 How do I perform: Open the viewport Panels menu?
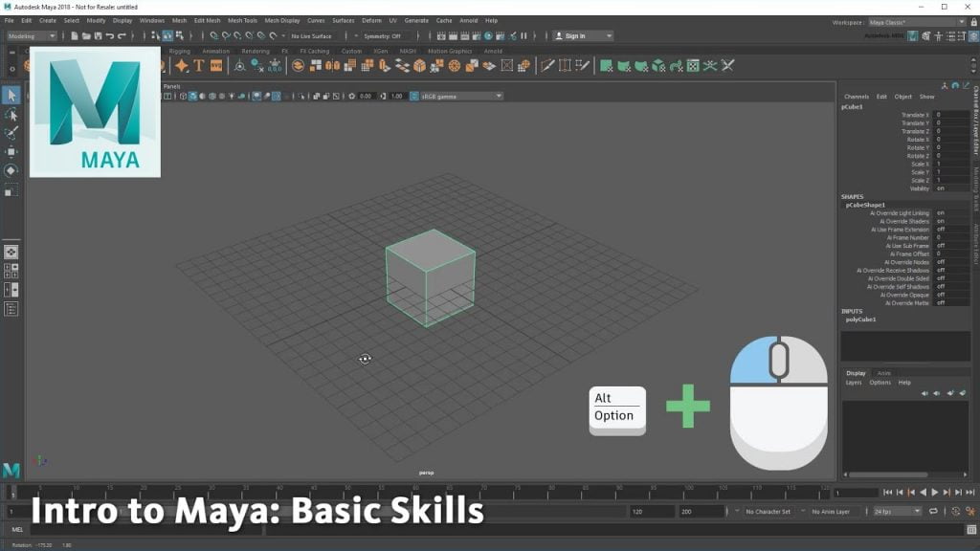pyautogui.click(x=172, y=86)
